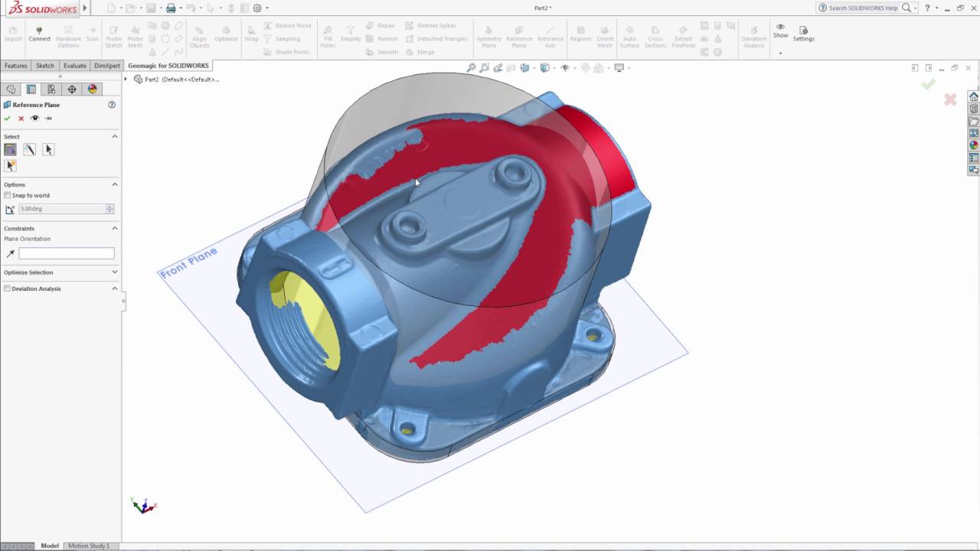Open the Motion Study 1 tab
Viewport: 980px width, 551px height.
[x=89, y=546]
